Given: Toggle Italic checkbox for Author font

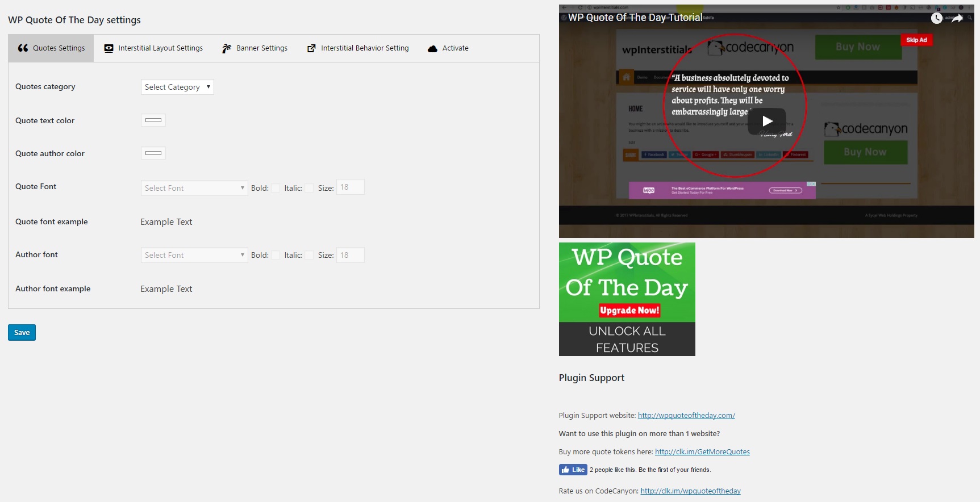Looking at the screenshot, I should click(x=309, y=256).
